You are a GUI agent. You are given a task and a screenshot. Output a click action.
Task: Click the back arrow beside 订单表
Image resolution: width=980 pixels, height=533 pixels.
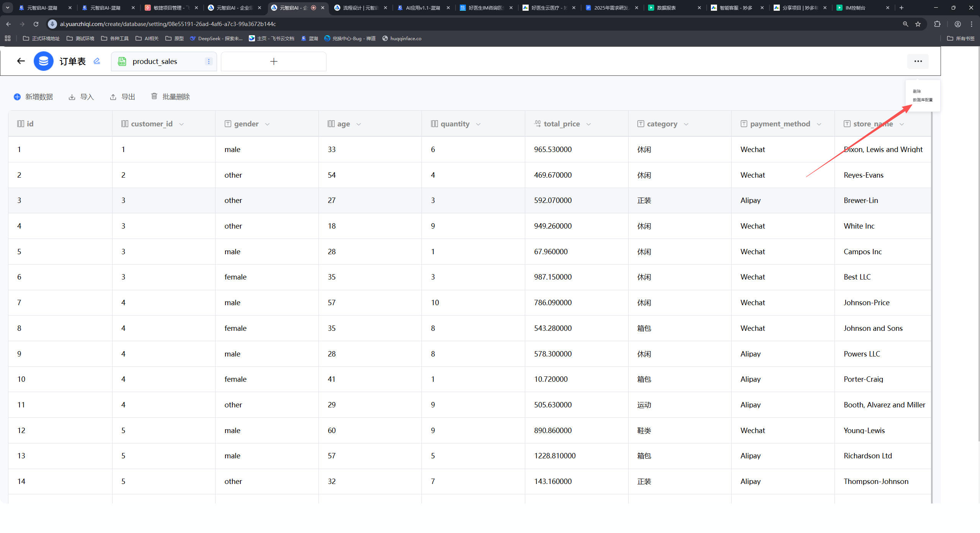[21, 61]
